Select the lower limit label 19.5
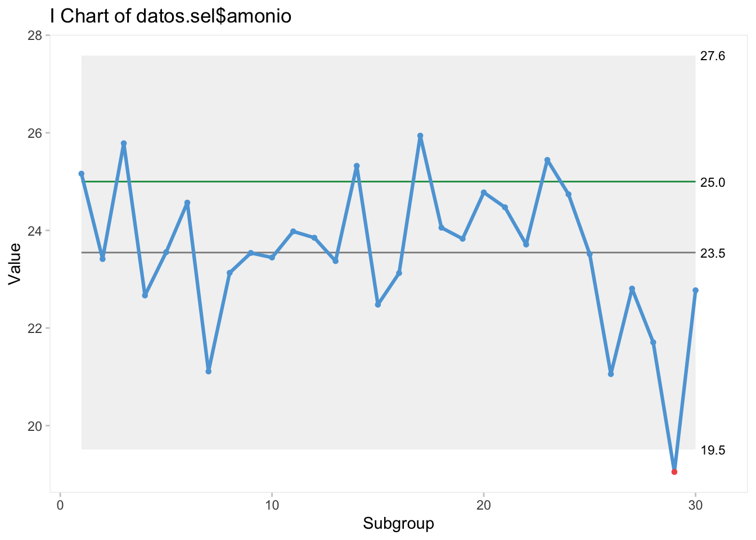Screen dimensions: 756x540 (712, 450)
